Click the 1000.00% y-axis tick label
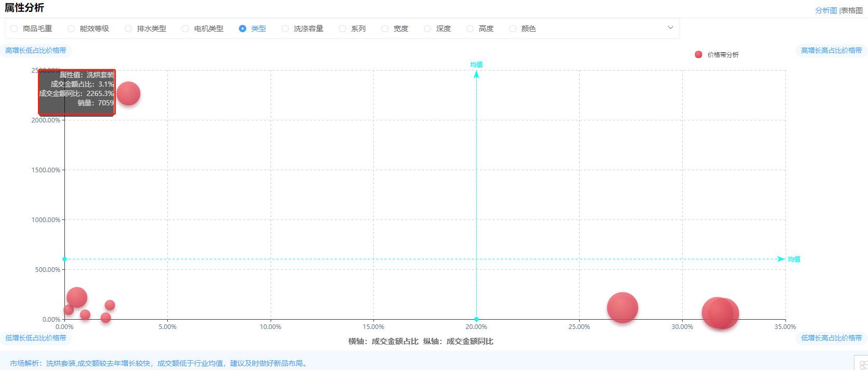 pos(46,220)
